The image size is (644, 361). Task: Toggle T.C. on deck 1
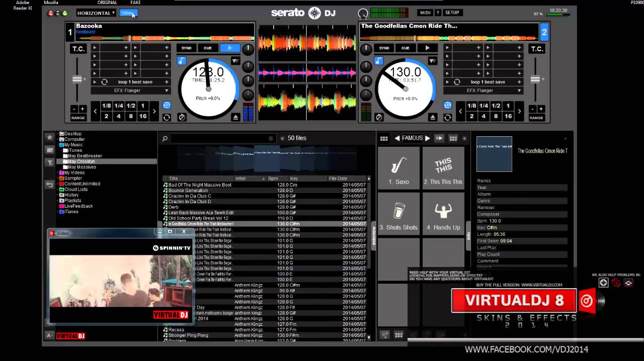78,49
